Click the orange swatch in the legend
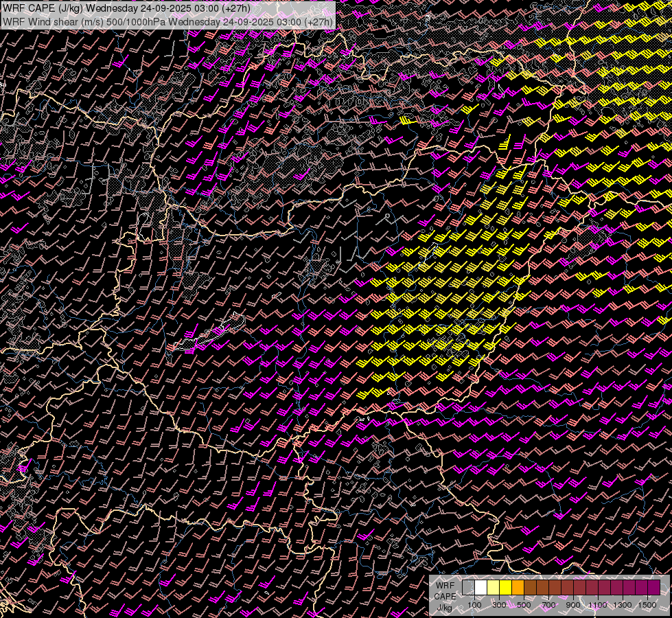 (x=518, y=588)
